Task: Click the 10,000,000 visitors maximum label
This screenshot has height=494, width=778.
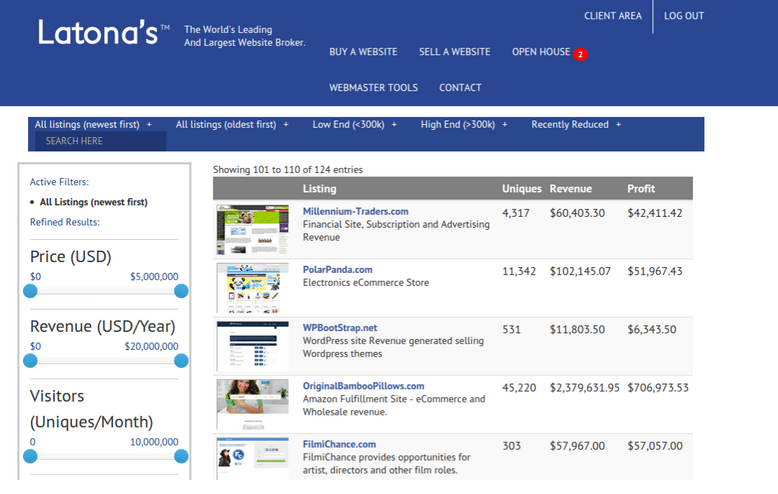Action: point(154,442)
